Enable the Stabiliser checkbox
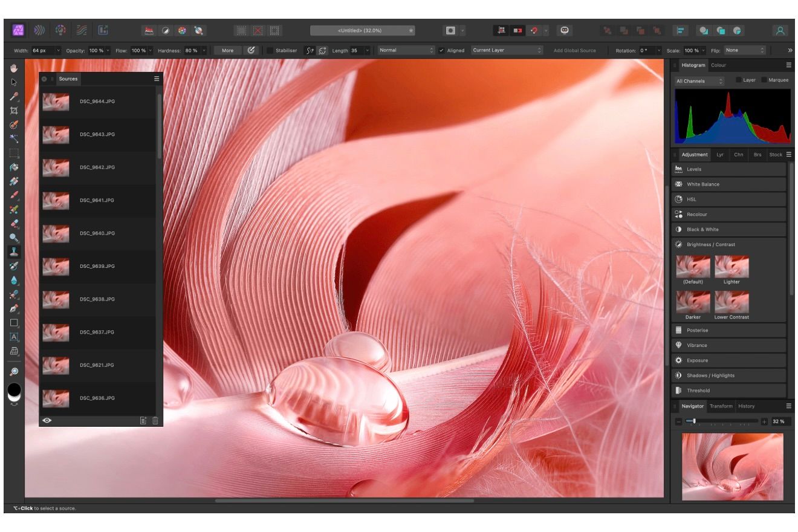This screenshot has height=532, width=798. pos(270,50)
